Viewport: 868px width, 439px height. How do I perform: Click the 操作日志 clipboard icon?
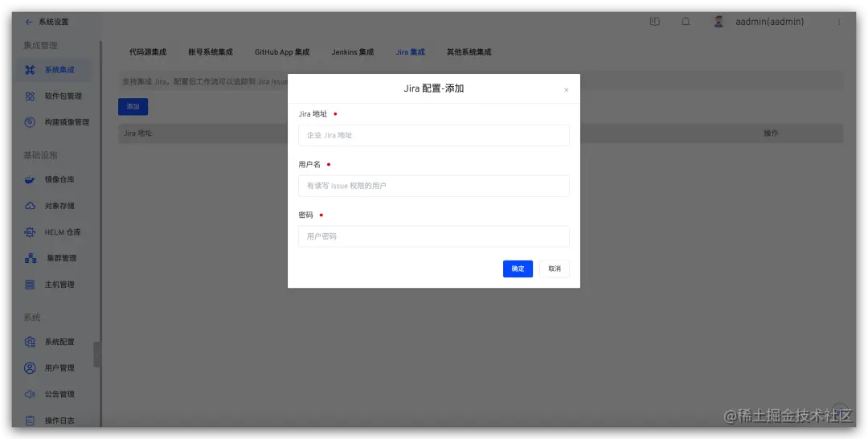[x=30, y=421]
